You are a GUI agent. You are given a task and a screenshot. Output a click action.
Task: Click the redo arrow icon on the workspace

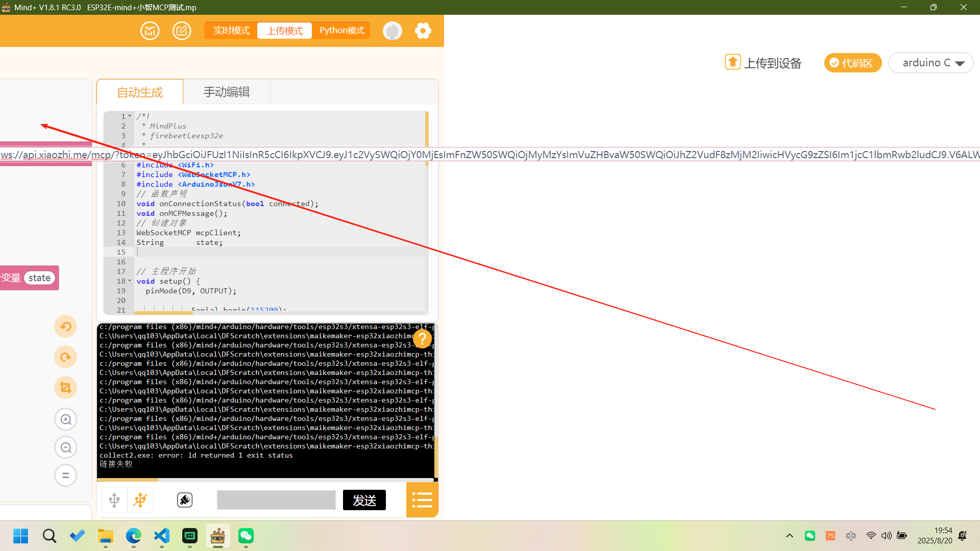(66, 357)
